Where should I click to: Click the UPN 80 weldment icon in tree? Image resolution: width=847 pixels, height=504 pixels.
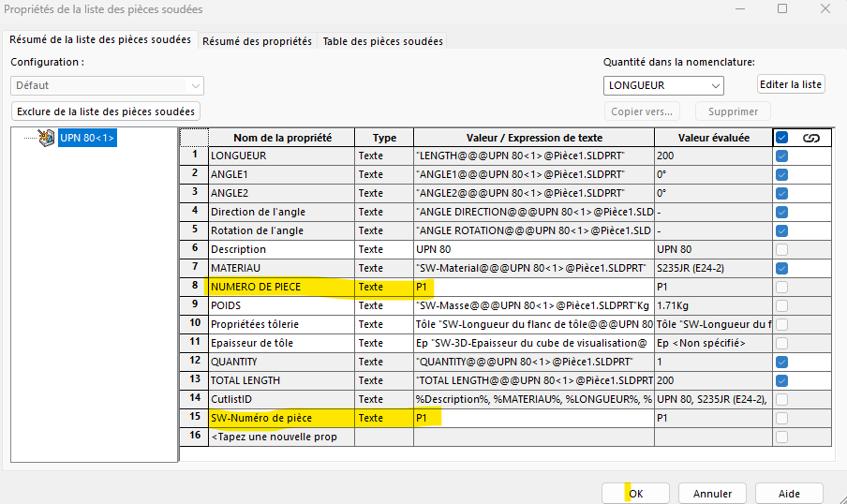(x=46, y=139)
